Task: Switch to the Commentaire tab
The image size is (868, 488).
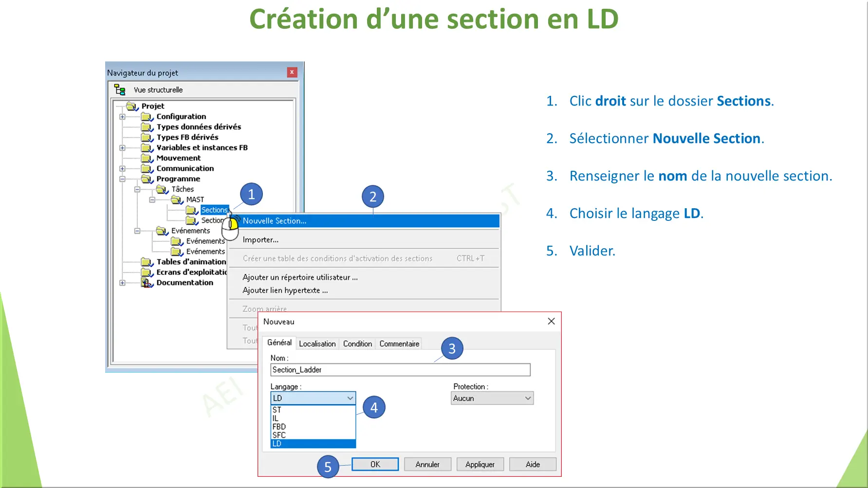Action: click(x=399, y=343)
